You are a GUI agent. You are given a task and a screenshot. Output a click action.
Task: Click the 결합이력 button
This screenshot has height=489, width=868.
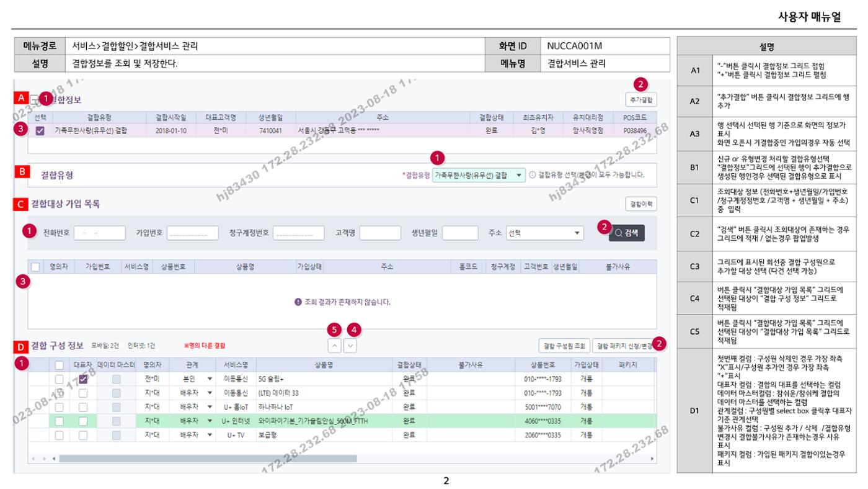point(641,204)
